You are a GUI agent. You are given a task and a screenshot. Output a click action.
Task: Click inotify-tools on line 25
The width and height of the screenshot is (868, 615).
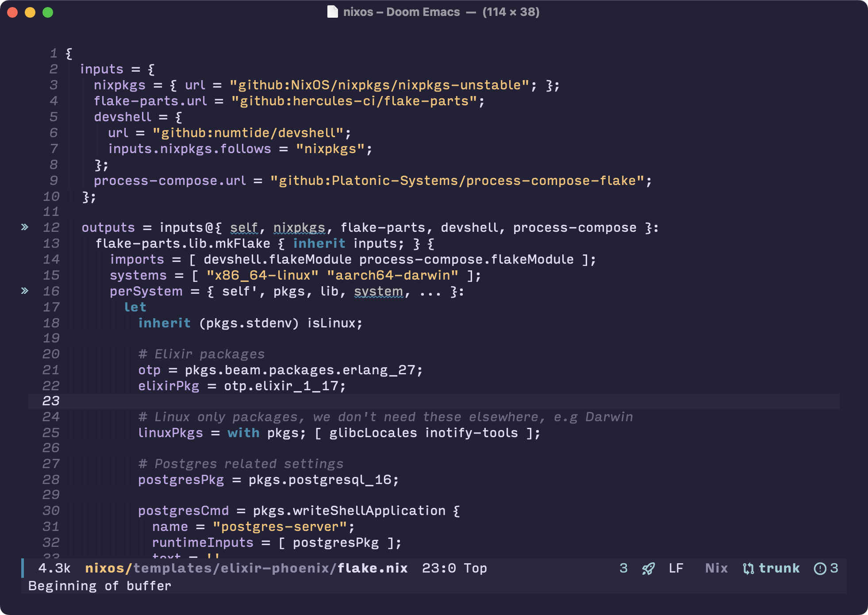point(471,433)
